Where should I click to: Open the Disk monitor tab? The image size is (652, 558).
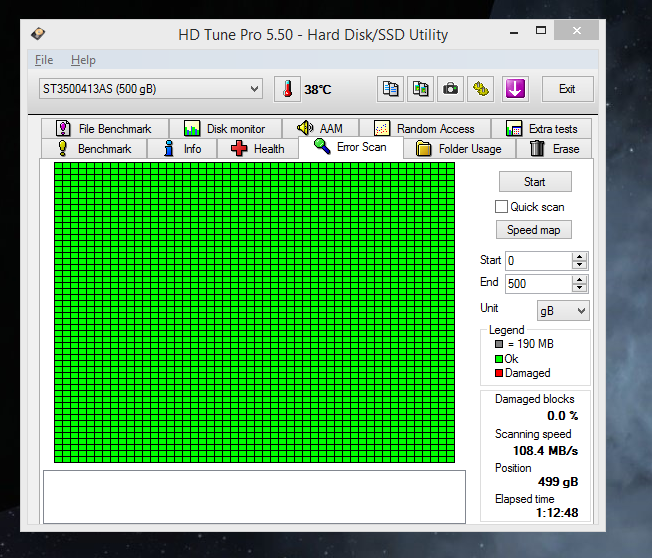point(225,129)
